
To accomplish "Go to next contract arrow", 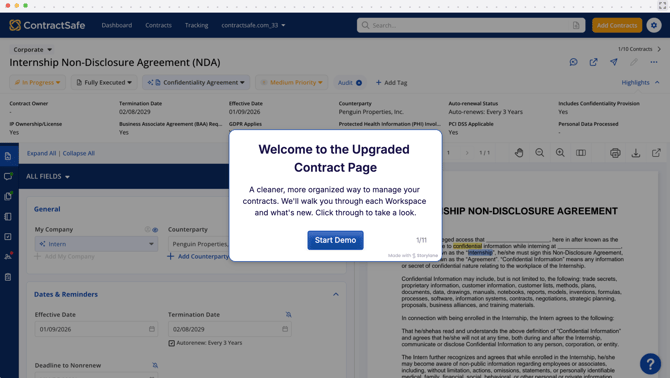I will coord(659,49).
